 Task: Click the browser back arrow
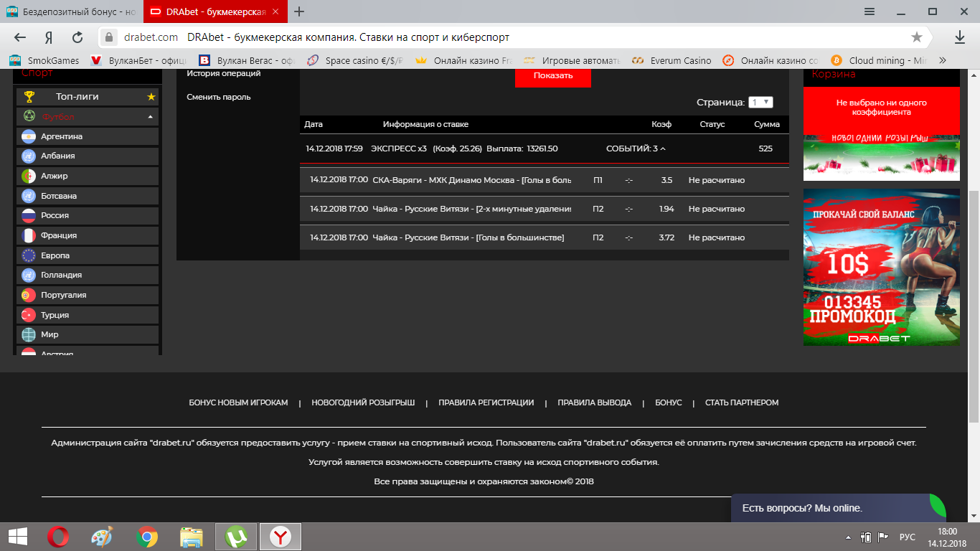pyautogui.click(x=20, y=37)
